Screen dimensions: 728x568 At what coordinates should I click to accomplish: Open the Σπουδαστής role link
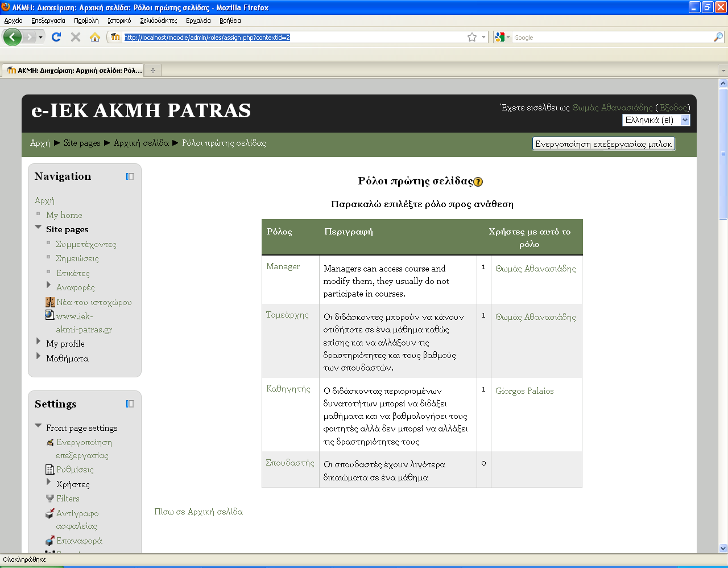pyautogui.click(x=290, y=463)
